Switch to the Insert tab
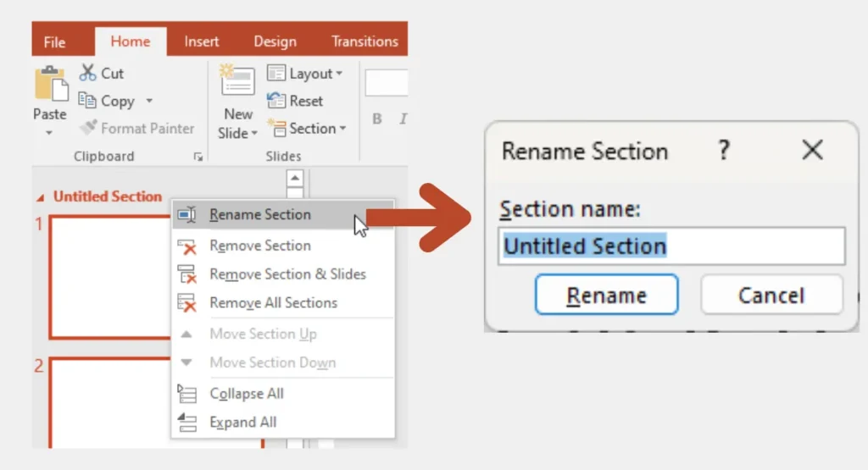Screen dimensions: 868x470 [202, 41]
